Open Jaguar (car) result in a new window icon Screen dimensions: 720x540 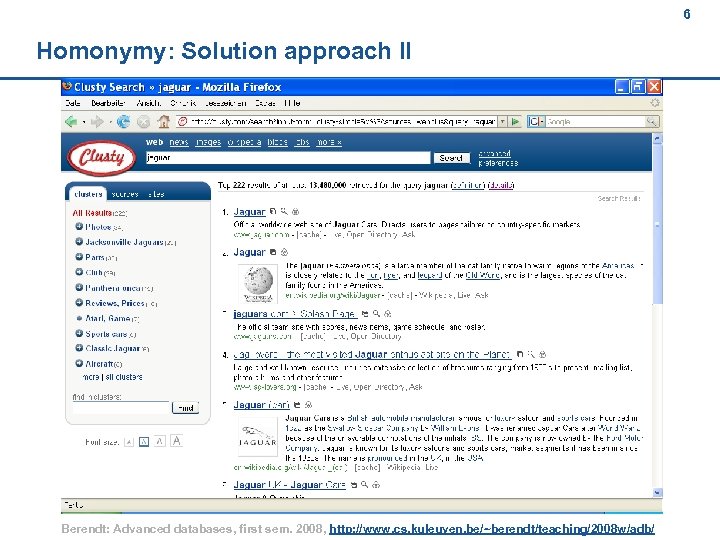(x=297, y=405)
